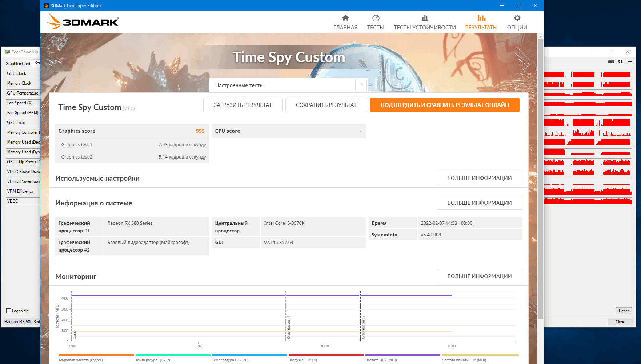Open Radeon RX 580 GPU selector dropdown
Viewport: 641px width, 364px height.
pyautogui.click(x=22, y=322)
